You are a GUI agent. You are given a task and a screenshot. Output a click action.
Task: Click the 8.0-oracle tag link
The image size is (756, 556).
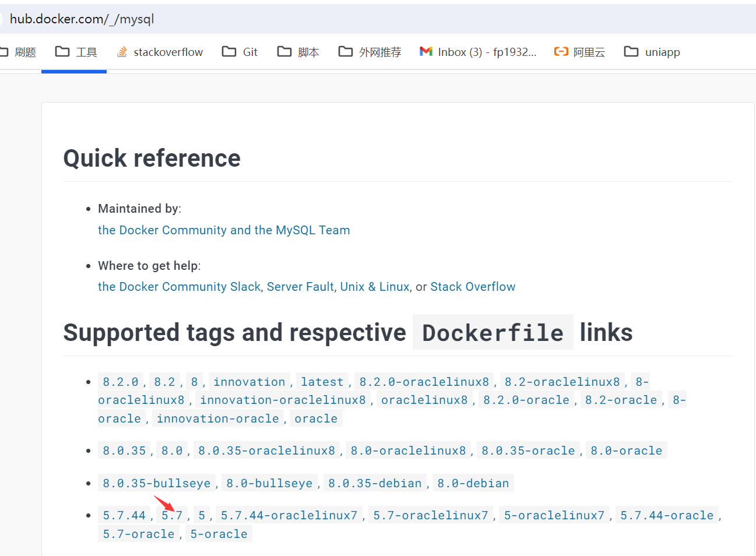tap(627, 451)
